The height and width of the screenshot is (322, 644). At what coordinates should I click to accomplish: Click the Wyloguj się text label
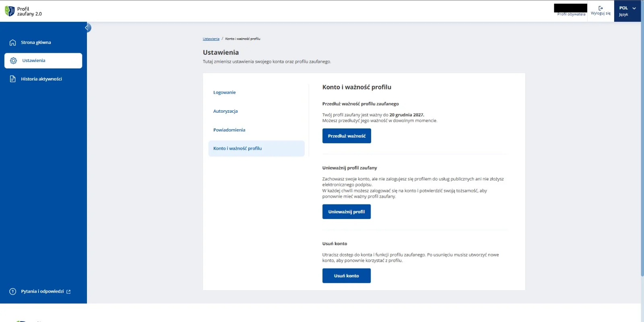click(x=601, y=14)
